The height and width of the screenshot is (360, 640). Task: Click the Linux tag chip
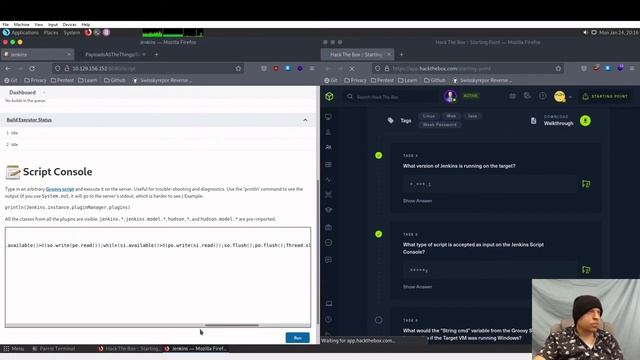click(429, 116)
